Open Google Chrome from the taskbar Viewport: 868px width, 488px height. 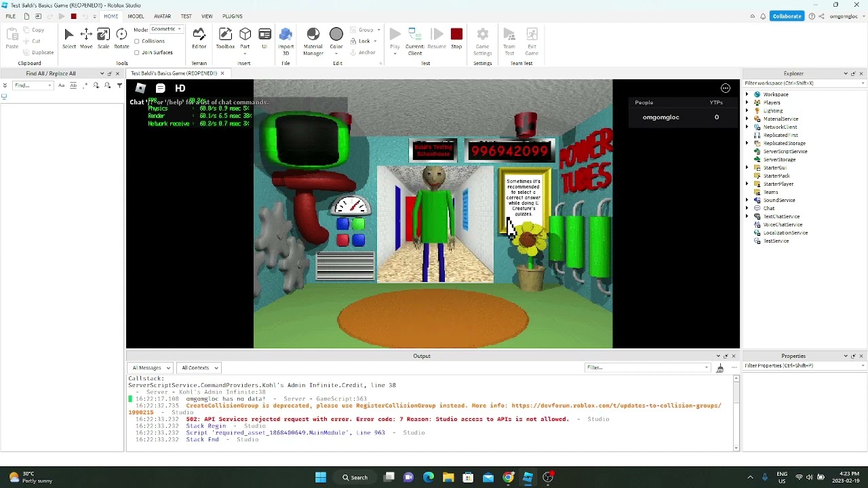[508, 477]
